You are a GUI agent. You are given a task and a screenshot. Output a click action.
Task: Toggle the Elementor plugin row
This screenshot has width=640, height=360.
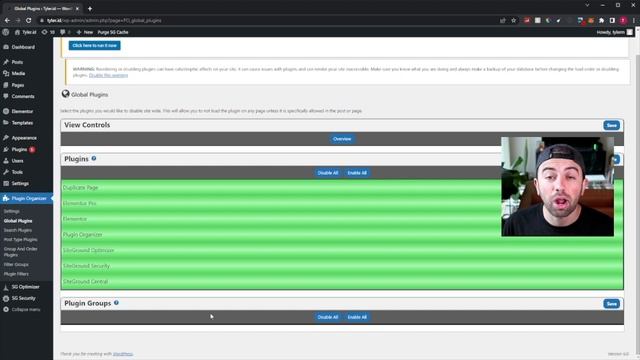342,219
